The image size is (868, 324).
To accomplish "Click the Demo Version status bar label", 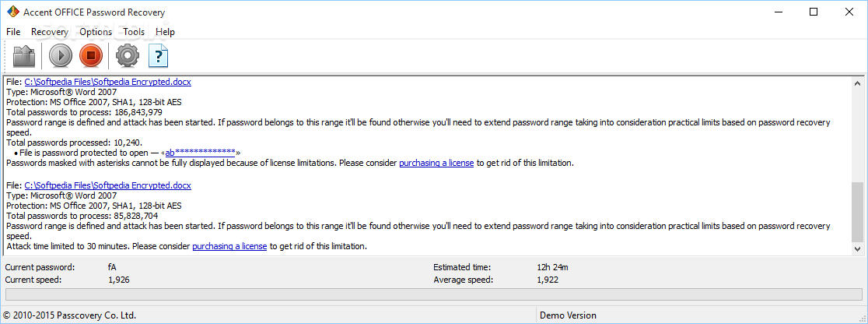I will (x=569, y=315).
